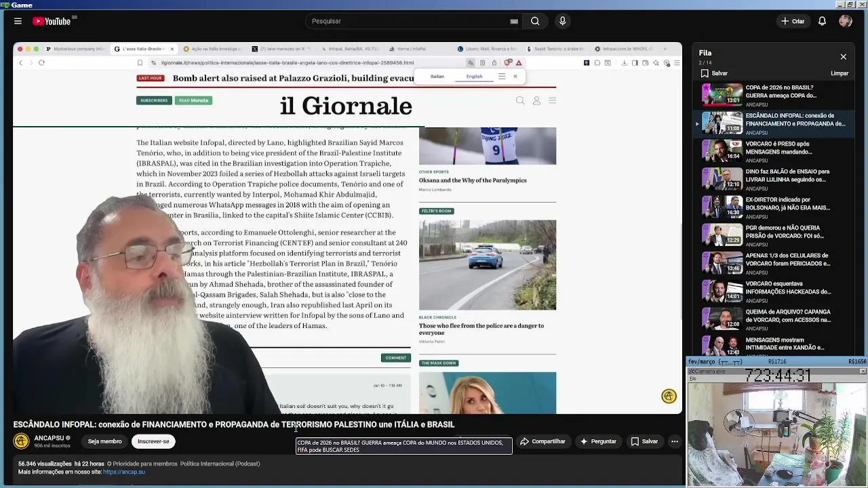Click the video title text
Viewport: 868px width, 488px height.
pos(234,424)
